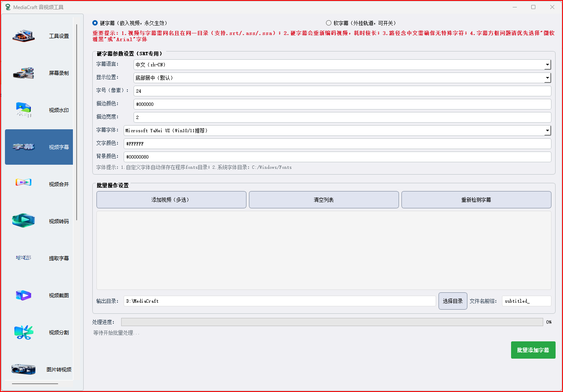Select the 屏幕录制 camcorder icon
563x392 pixels.
click(x=23, y=73)
